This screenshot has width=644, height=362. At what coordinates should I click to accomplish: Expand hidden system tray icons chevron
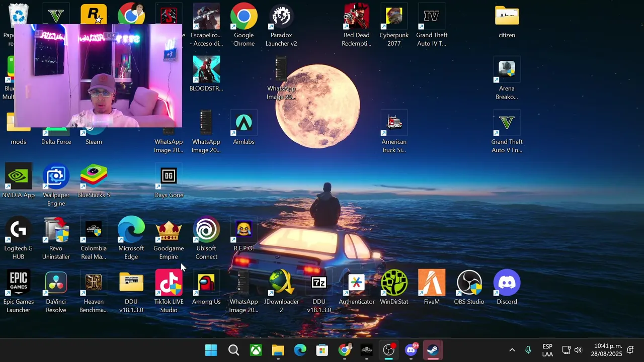tap(512, 350)
